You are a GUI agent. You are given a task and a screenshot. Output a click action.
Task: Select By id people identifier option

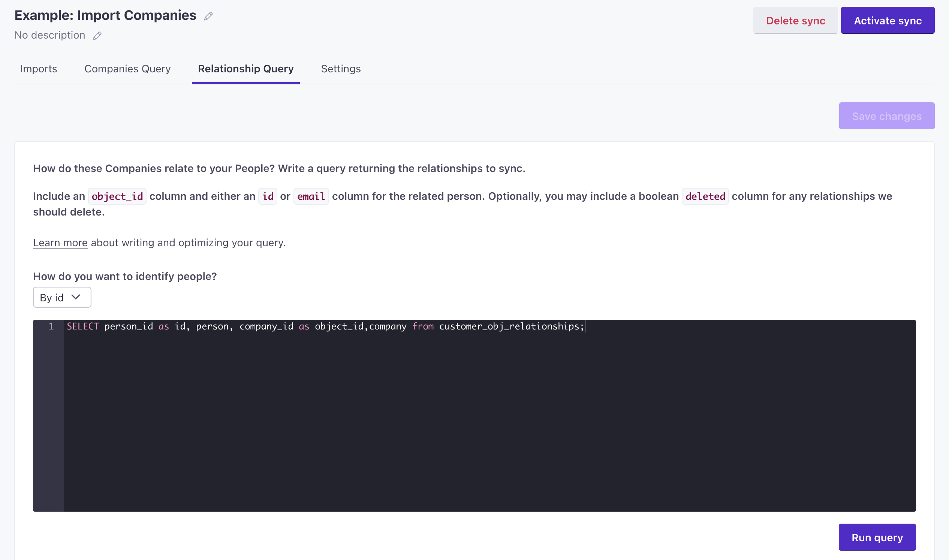(x=61, y=296)
